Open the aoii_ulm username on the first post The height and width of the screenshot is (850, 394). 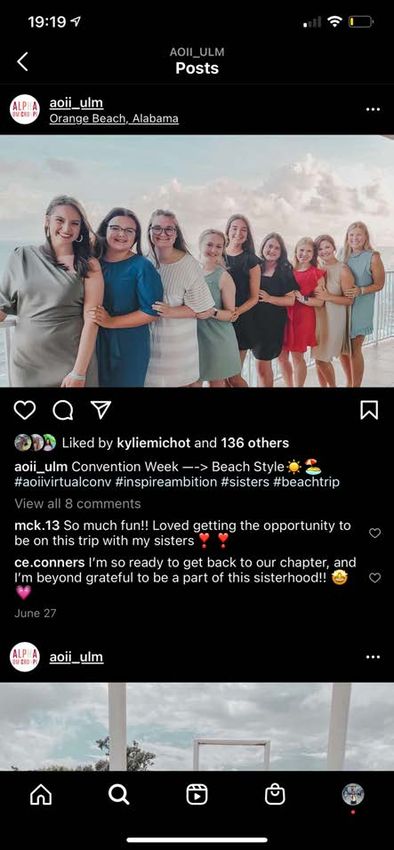click(76, 102)
